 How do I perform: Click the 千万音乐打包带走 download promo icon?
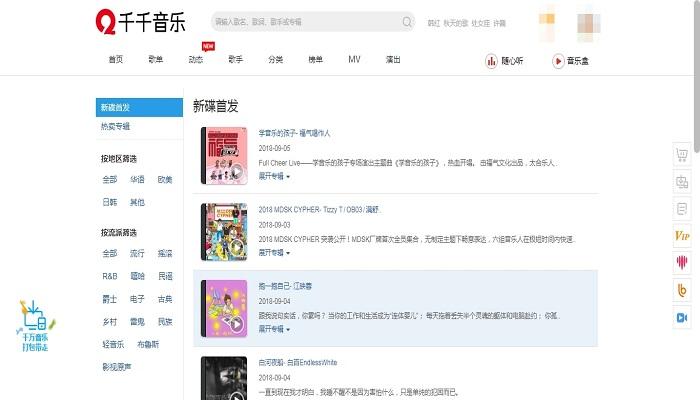pos(36,326)
